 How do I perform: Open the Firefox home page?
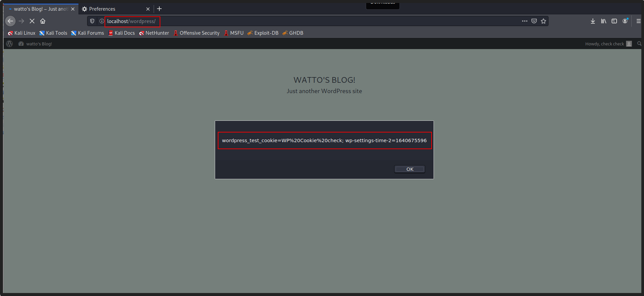coord(43,21)
